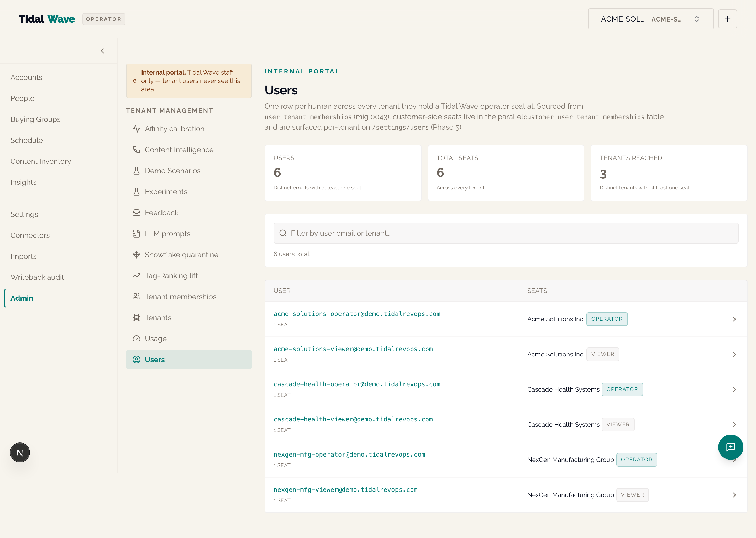Go to Content Inventory in the sidebar
This screenshot has width=756, height=538.
click(41, 161)
